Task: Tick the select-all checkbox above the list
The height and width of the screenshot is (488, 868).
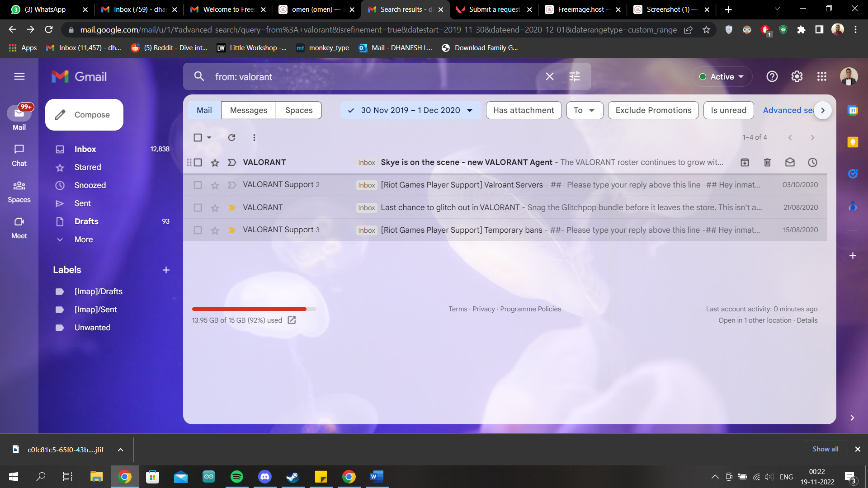Action: click(x=198, y=137)
